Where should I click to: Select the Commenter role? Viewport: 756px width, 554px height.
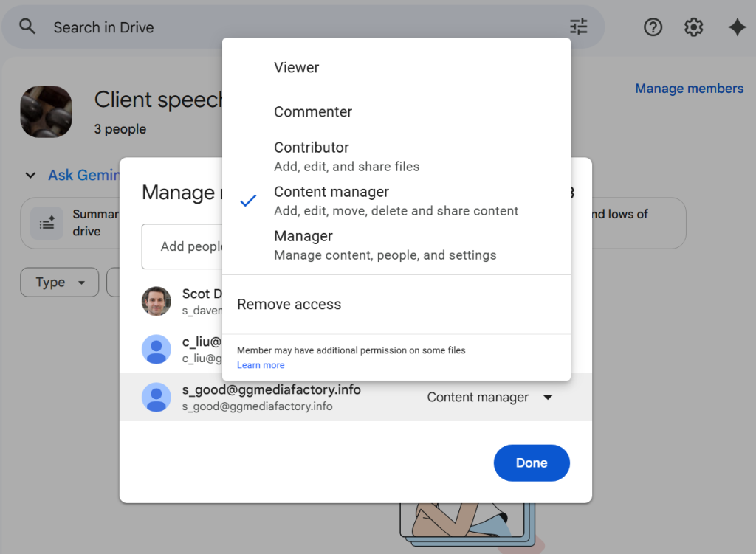[313, 111]
